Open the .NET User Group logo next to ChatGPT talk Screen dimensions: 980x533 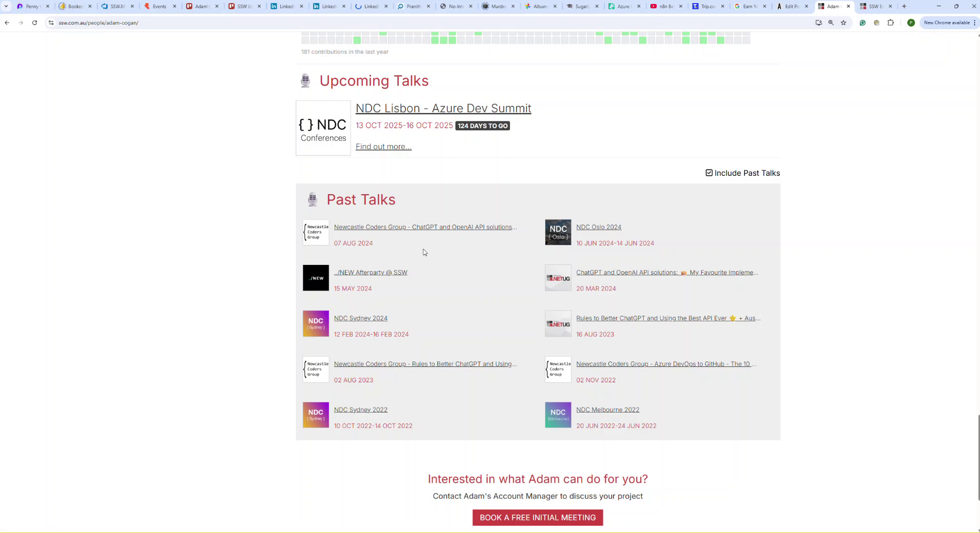tap(557, 277)
